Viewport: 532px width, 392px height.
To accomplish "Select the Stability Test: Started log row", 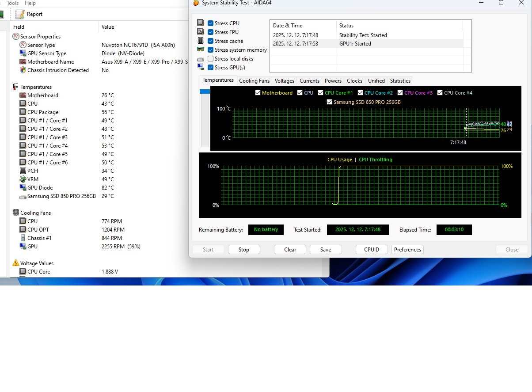I will (x=366, y=35).
